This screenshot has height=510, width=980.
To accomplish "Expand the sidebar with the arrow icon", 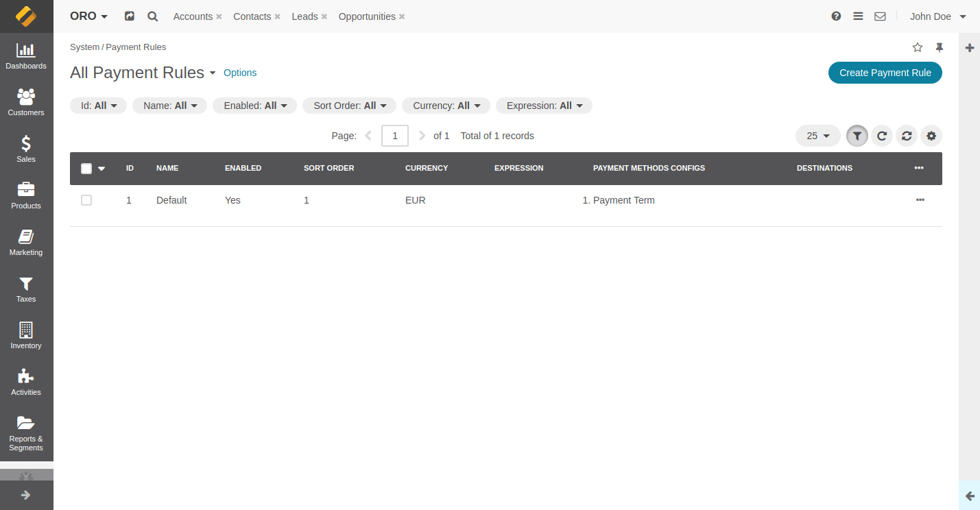I will 26,495.
